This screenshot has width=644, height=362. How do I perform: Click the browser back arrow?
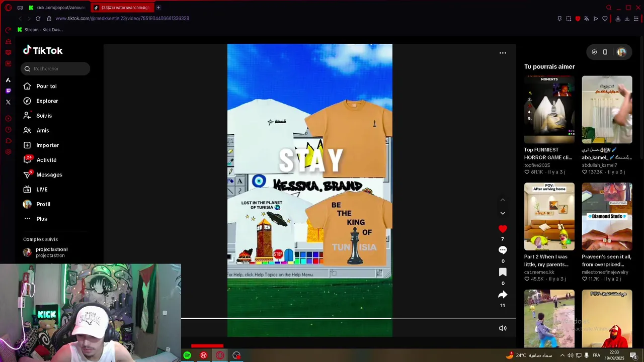pos(20,19)
